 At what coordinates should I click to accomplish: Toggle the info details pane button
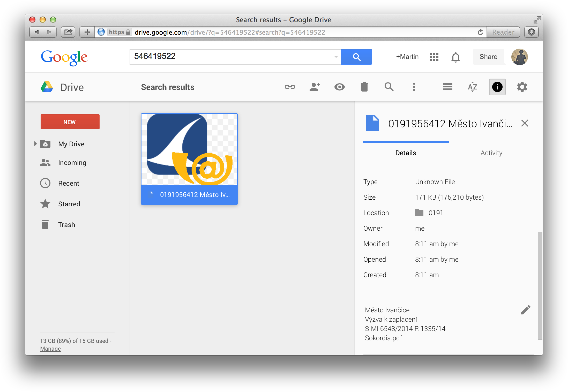[497, 87]
